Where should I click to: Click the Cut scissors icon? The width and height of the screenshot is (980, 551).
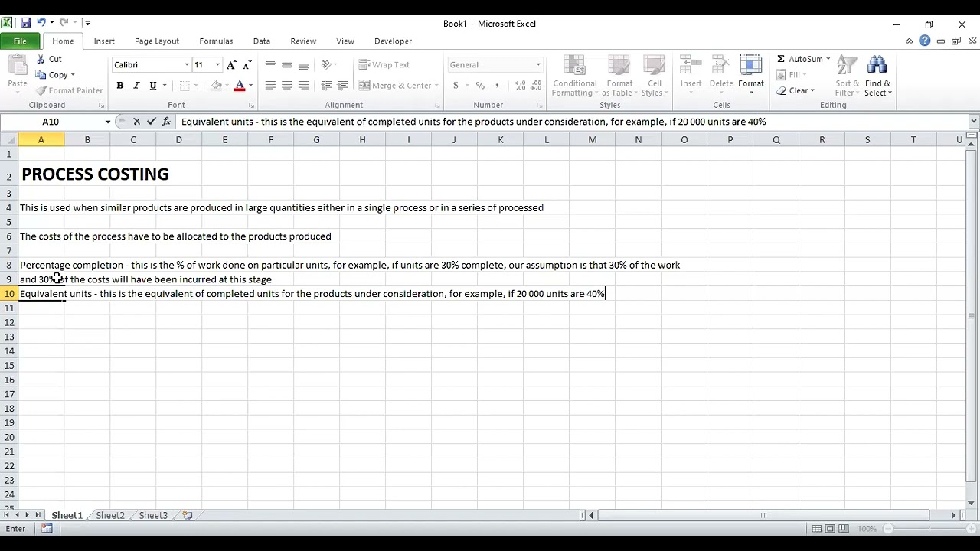tap(41, 59)
